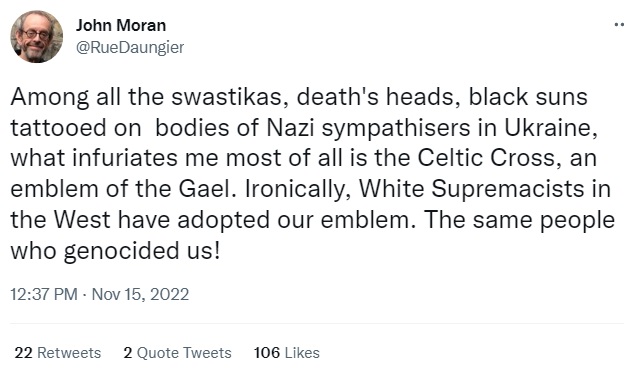Click the number 106 beside Likes
Screen dimensions: 624x376
pyautogui.click(x=267, y=353)
